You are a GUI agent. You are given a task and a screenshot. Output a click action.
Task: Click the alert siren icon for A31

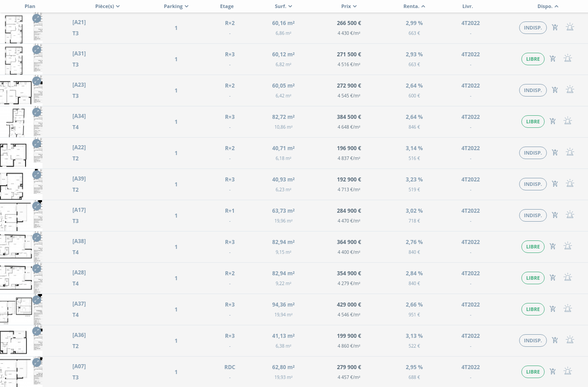568,59
